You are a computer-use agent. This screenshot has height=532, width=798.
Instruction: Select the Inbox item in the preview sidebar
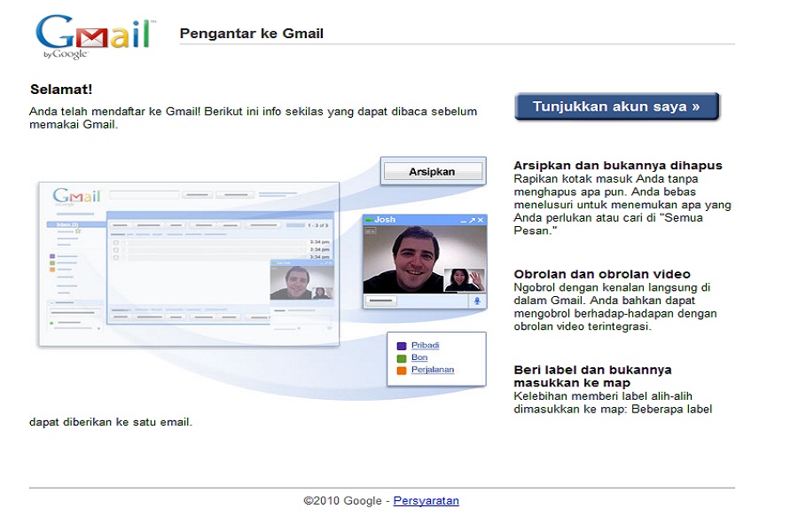[67, 223]
